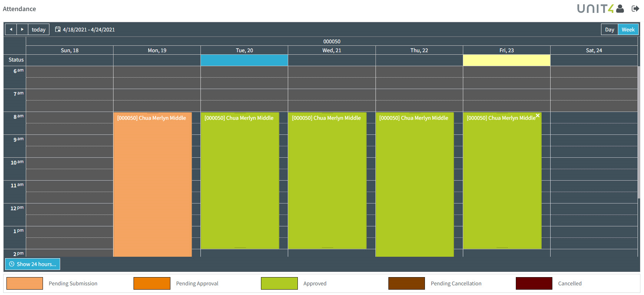Screen dimensions: 644x295
Task: Switch to Day view
Action: pos(610,29)
